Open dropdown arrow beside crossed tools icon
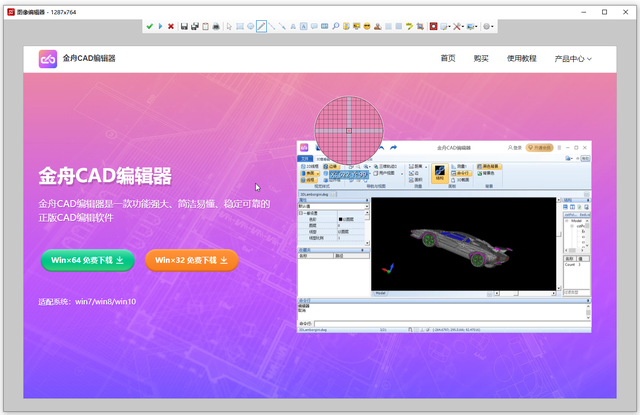Viewport: 640px width, 415px height. [462, 27]
